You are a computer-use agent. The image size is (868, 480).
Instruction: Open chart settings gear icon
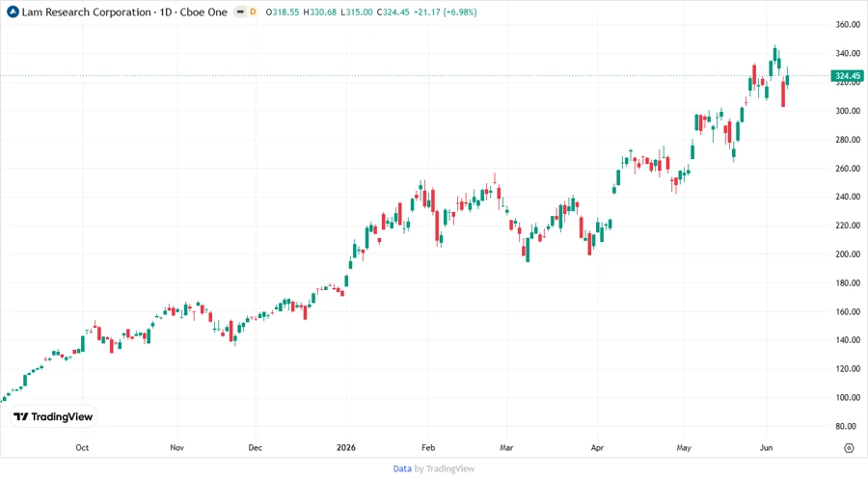[849, 448]
